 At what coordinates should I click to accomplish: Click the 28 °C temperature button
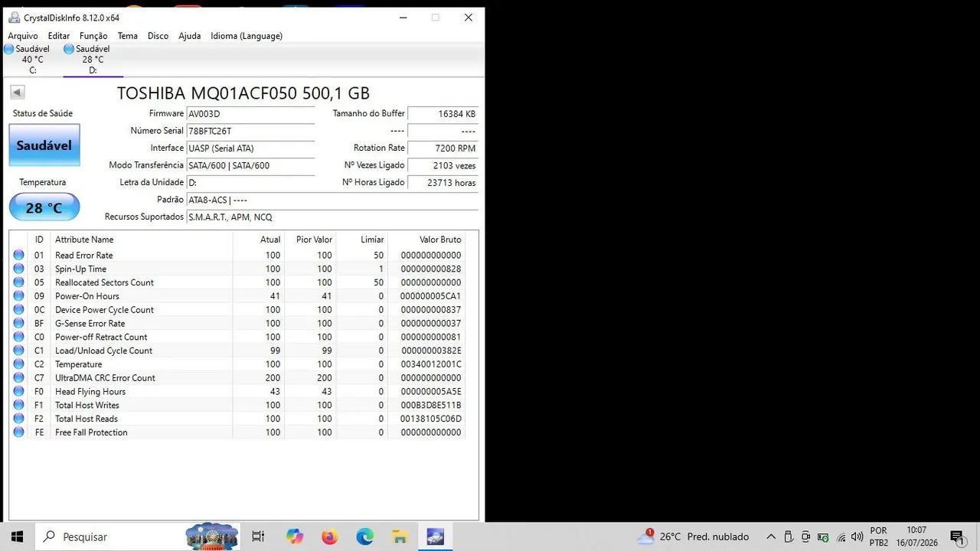(44, 207)
